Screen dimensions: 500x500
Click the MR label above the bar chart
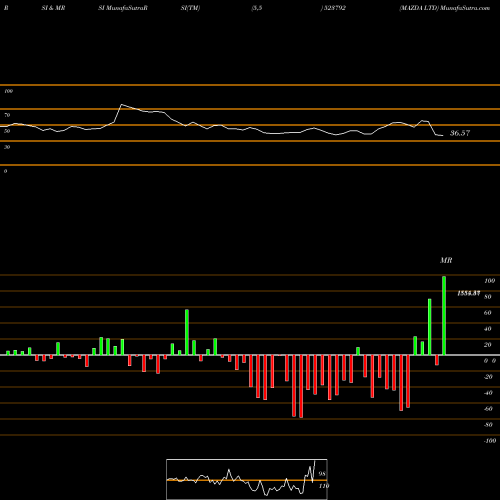pos(446,260)
